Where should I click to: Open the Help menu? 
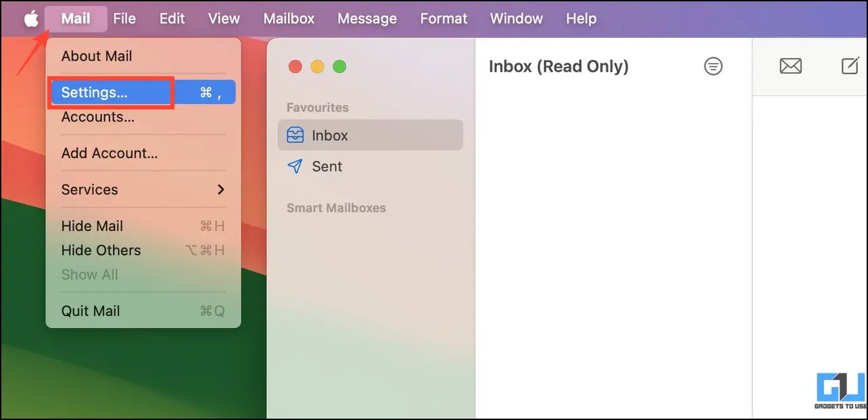click(581, 19)
